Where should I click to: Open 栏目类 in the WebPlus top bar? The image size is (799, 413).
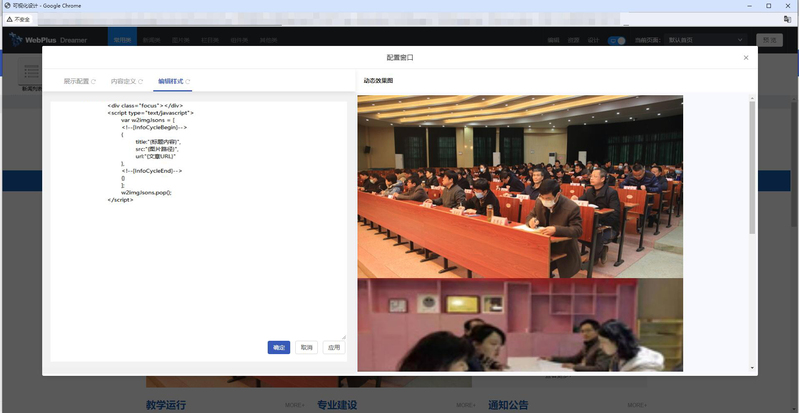click(x=210, y=40)
